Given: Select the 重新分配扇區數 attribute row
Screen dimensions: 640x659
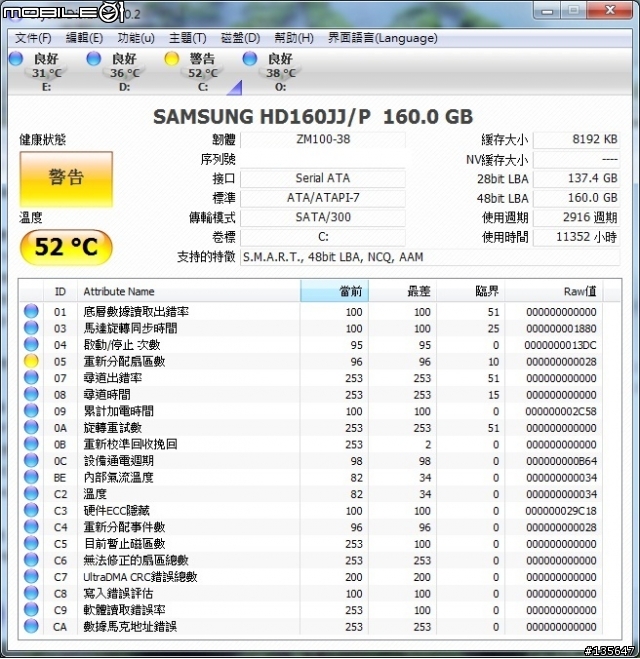Looking at the screenshot, I should tap(311, 361).
